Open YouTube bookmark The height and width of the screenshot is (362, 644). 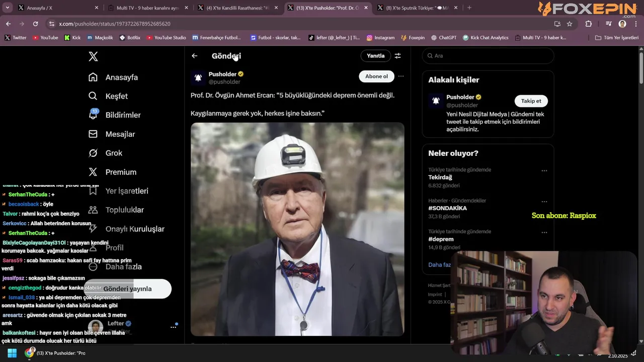click(x=45, y=38)
